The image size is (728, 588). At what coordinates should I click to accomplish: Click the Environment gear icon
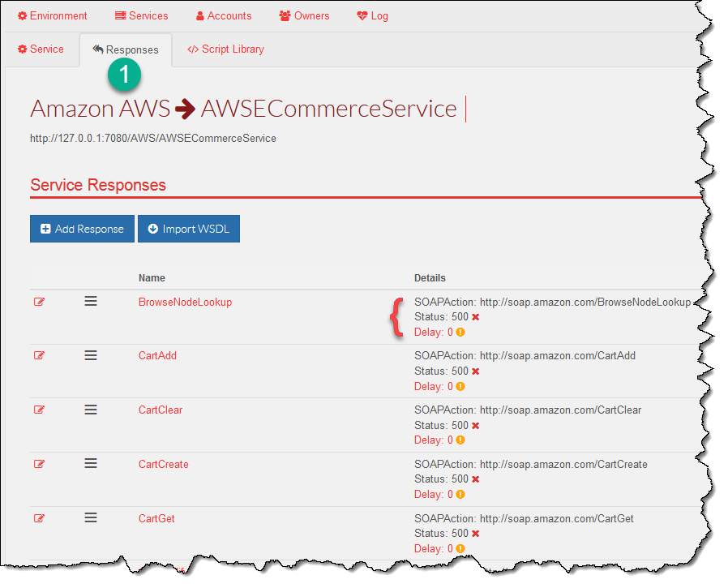point(22,15)
